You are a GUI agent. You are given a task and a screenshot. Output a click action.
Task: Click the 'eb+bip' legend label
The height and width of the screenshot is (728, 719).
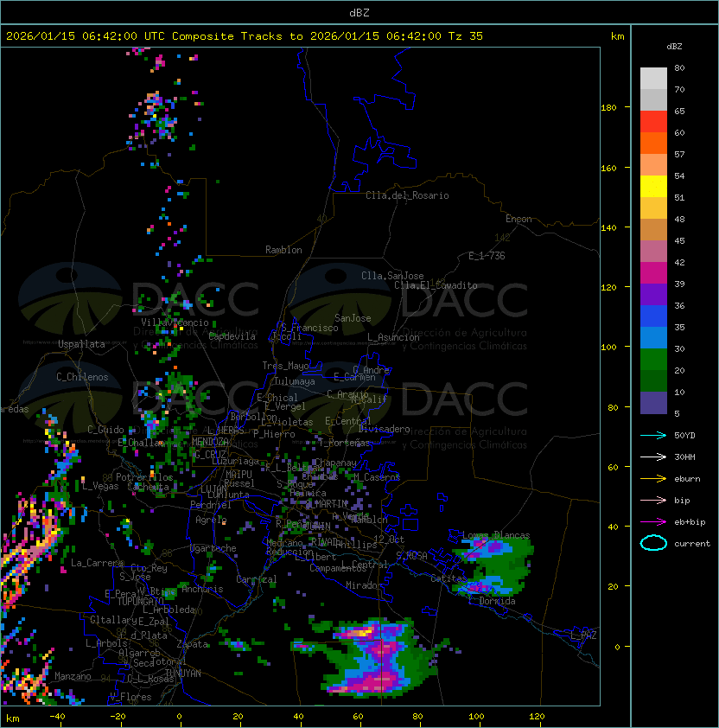pyautogui.click(x=690, y=522)
